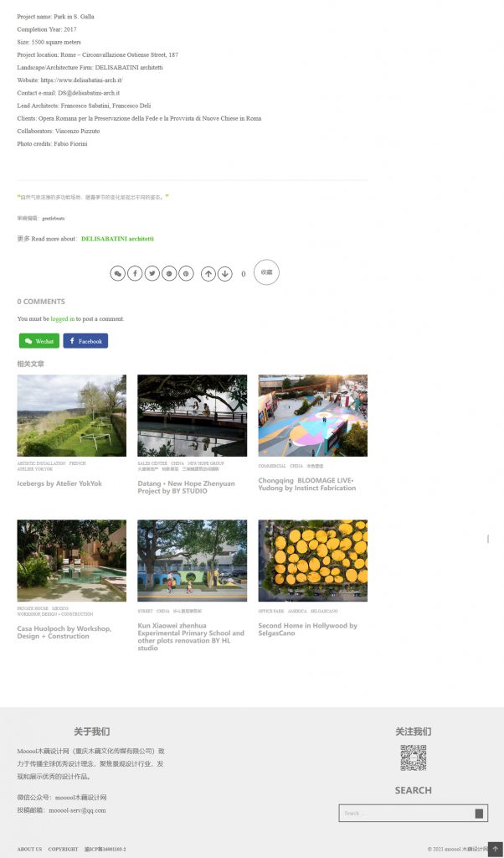Open the ABOUT US footer link
This screenshot has height=858, width=504.
tap(29, 850)
